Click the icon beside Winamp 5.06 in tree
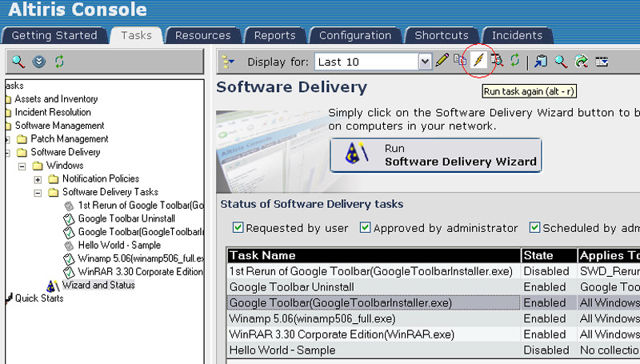This screenshot has width=640, height=364. (x=69, y=259)
